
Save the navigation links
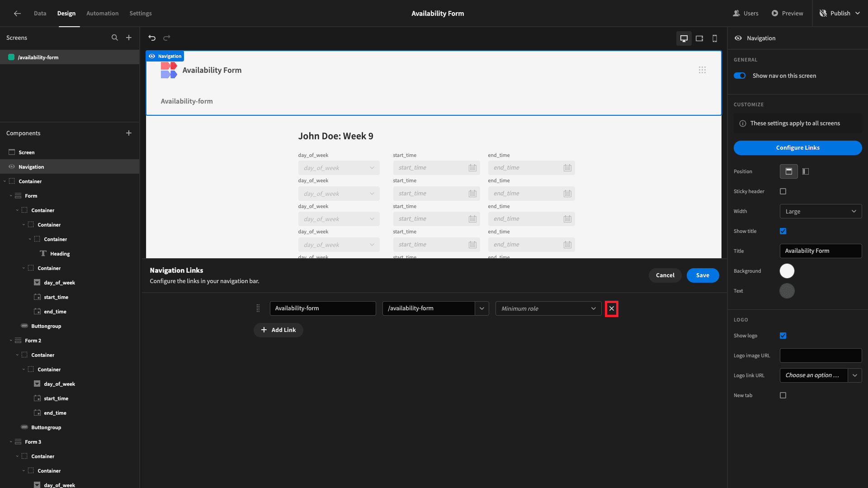point(703,275)
